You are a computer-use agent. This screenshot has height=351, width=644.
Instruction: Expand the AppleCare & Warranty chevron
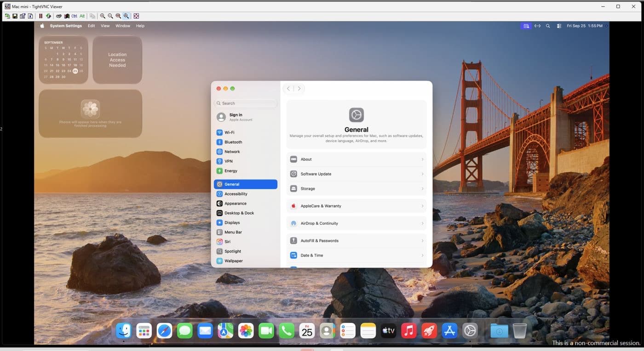(x=422, y=206)
